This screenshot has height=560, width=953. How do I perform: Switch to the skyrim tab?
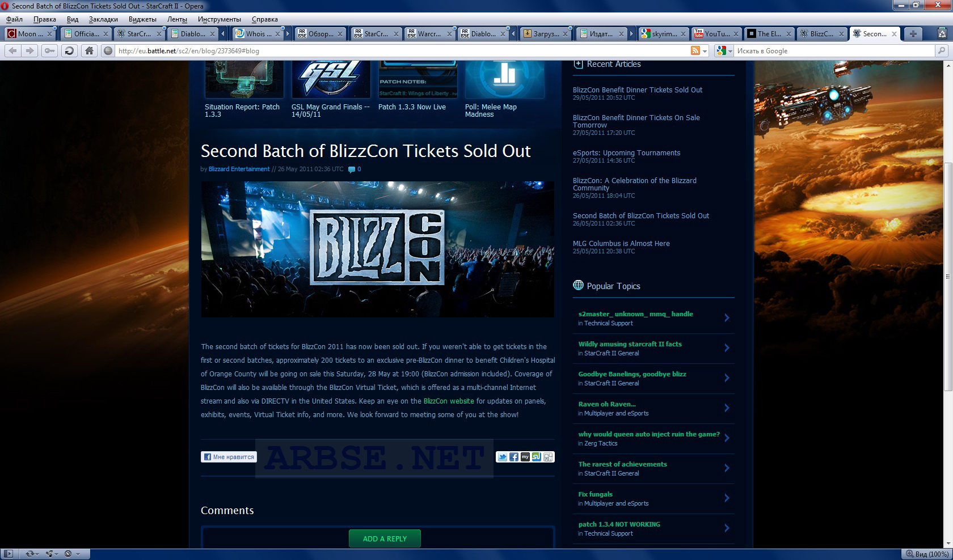pos(663,34)
